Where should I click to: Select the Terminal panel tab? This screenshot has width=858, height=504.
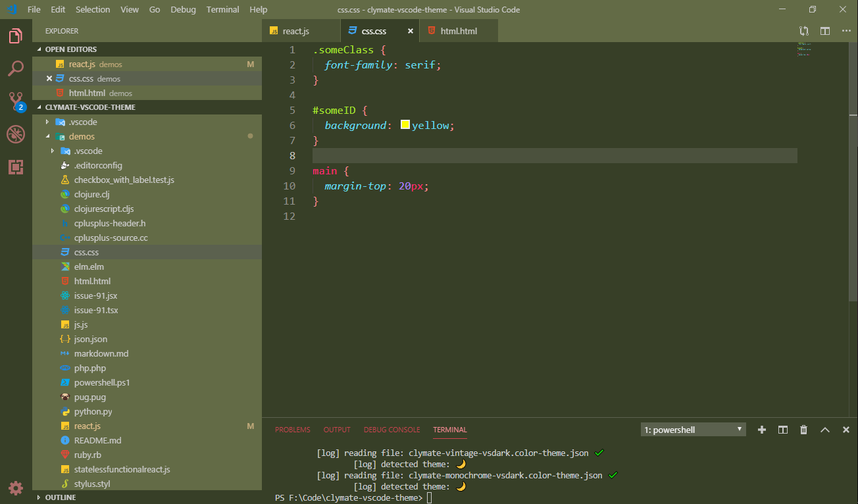[450, 430]
